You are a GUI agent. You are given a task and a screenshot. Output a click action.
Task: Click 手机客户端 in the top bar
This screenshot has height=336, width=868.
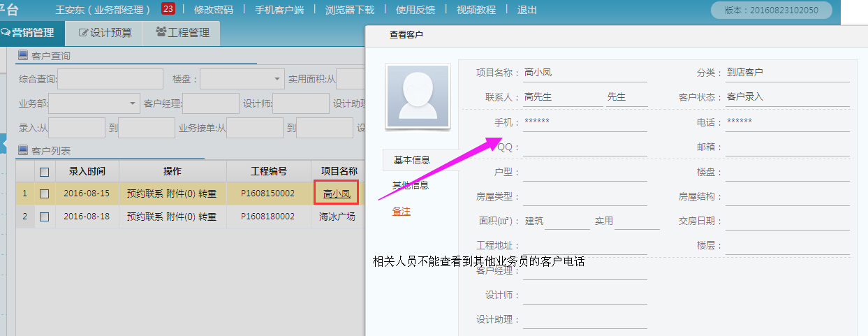[279, 10]
